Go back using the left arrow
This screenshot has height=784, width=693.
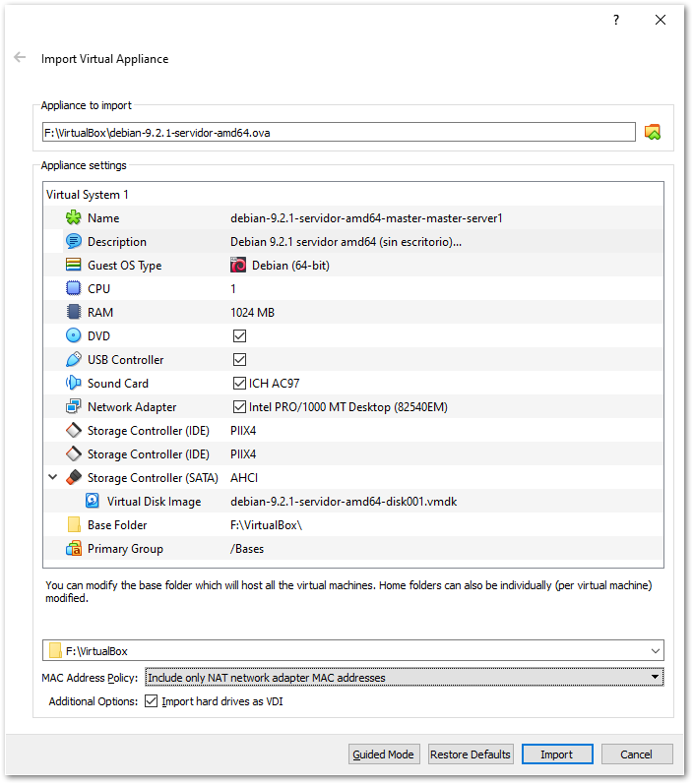[20, 57]
